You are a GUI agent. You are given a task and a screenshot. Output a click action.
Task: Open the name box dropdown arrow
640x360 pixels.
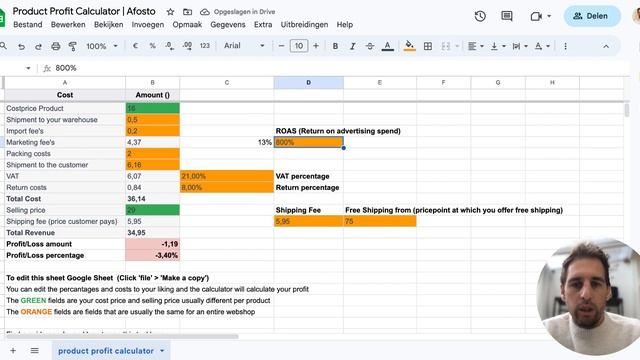pos(28,68)
